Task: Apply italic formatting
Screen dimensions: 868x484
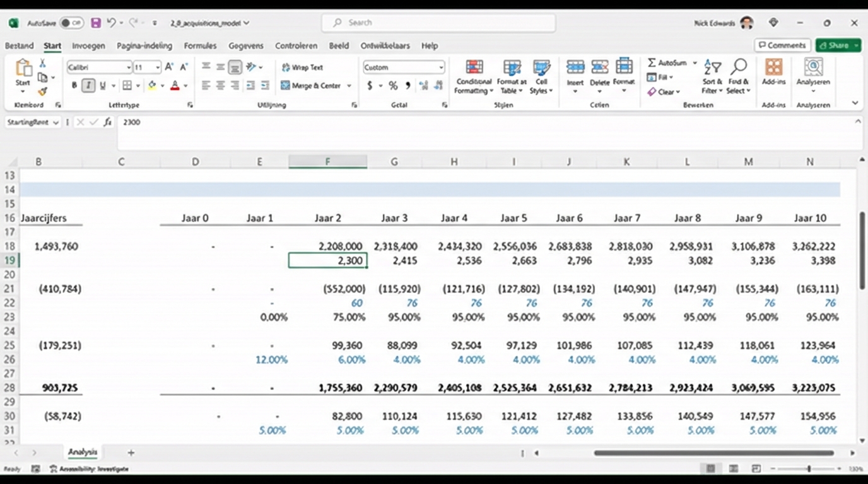Action: tap(88, 85)
